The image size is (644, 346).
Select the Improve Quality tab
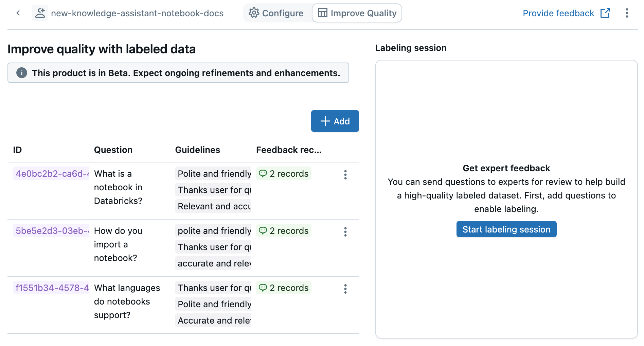point(357,13)
